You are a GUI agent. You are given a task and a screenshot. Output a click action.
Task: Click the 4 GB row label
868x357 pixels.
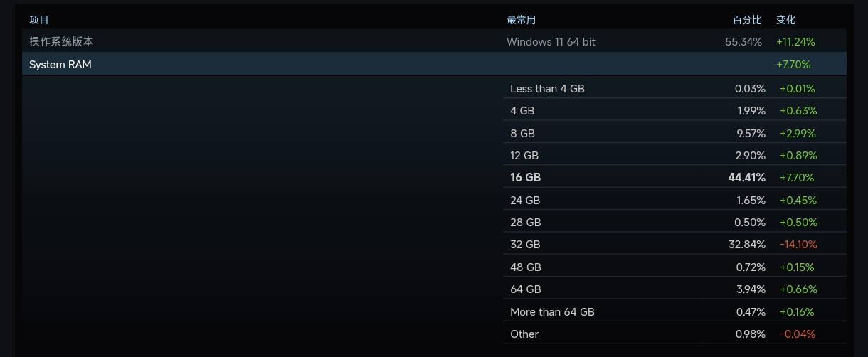[522, 111]
